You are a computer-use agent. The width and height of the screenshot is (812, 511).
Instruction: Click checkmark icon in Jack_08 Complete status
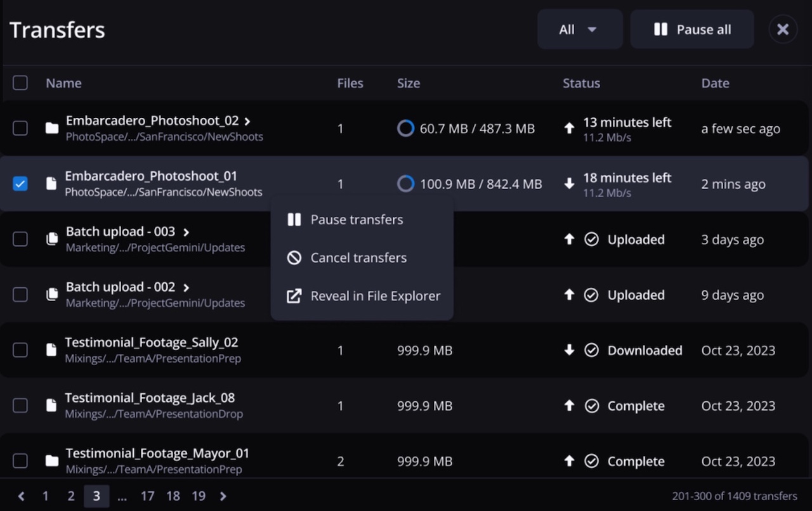[591, 406]
